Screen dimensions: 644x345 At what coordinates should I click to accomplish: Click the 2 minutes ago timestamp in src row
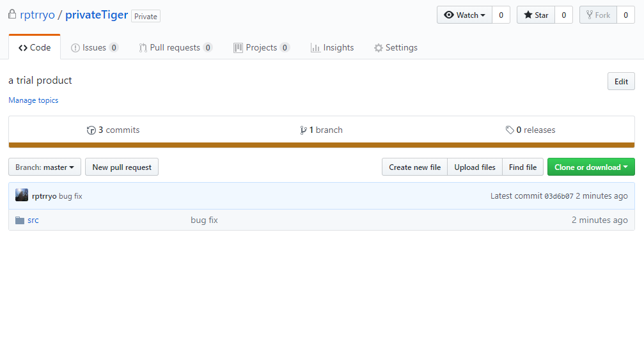[x=600, y=220]
